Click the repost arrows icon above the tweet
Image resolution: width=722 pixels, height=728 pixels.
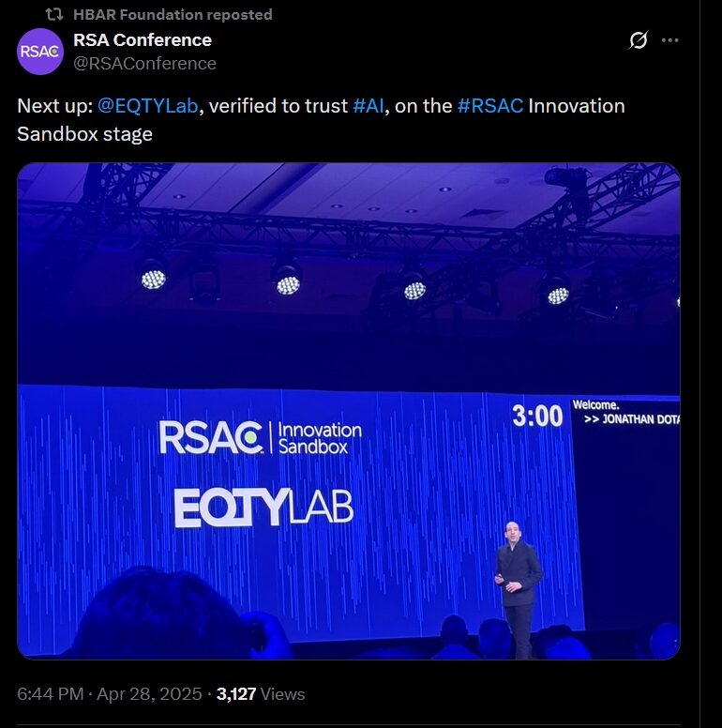(x=55, y=14)
